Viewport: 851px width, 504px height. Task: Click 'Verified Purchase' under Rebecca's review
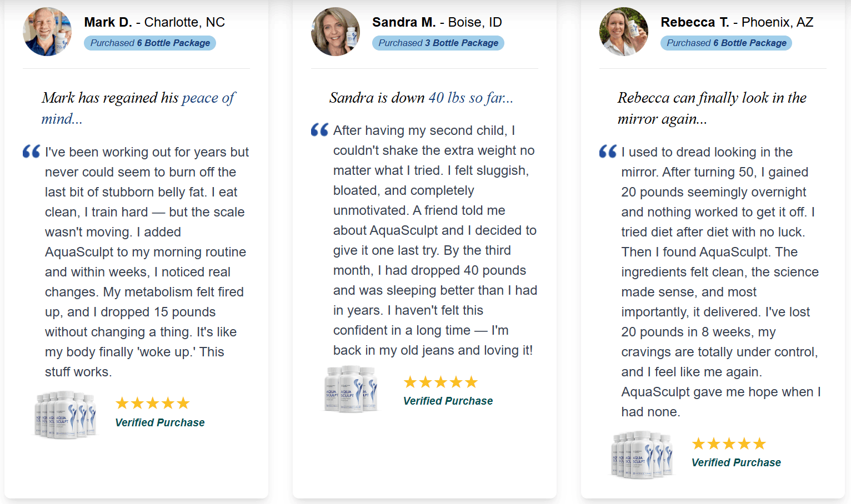[x=736, y=462]
